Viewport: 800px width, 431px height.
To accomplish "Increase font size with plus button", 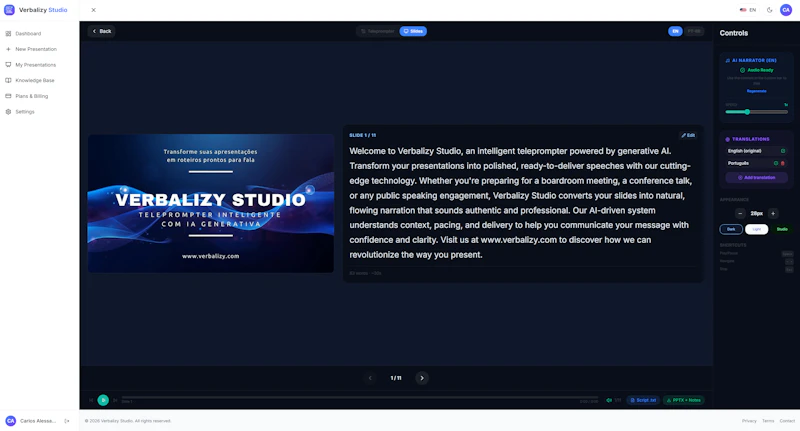I will click(773, 214).
